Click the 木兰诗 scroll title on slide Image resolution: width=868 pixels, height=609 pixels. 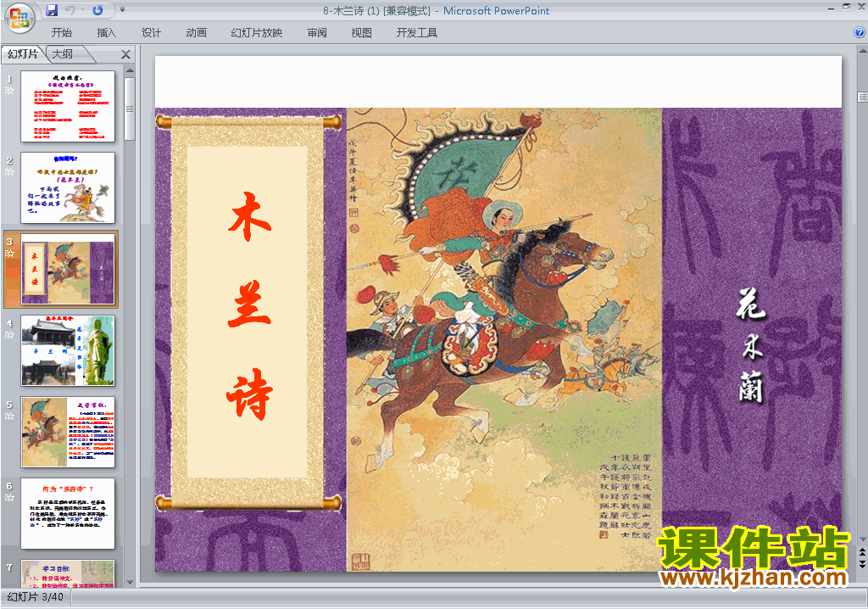[x=249, y=306]
